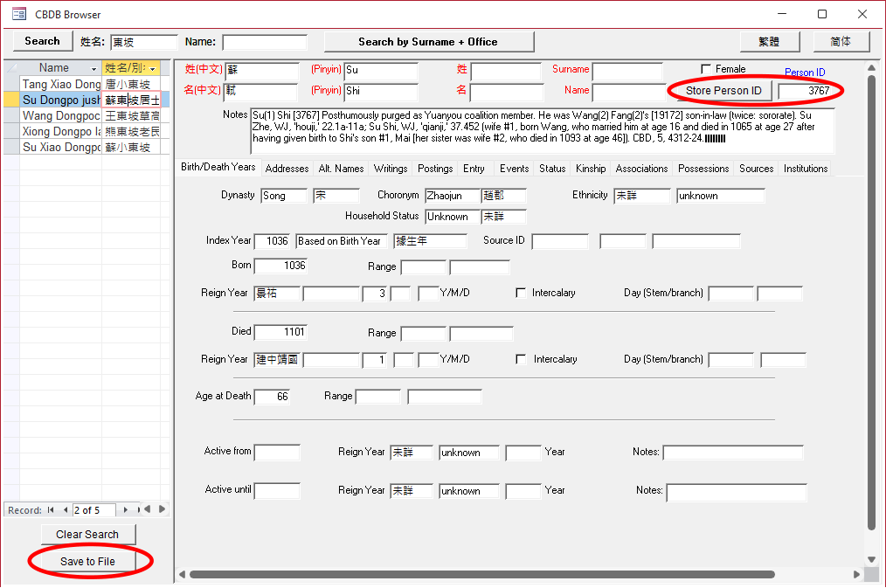
Task: Open 姓名/別 column filter dropdown
Action: [x=153, y=68]
